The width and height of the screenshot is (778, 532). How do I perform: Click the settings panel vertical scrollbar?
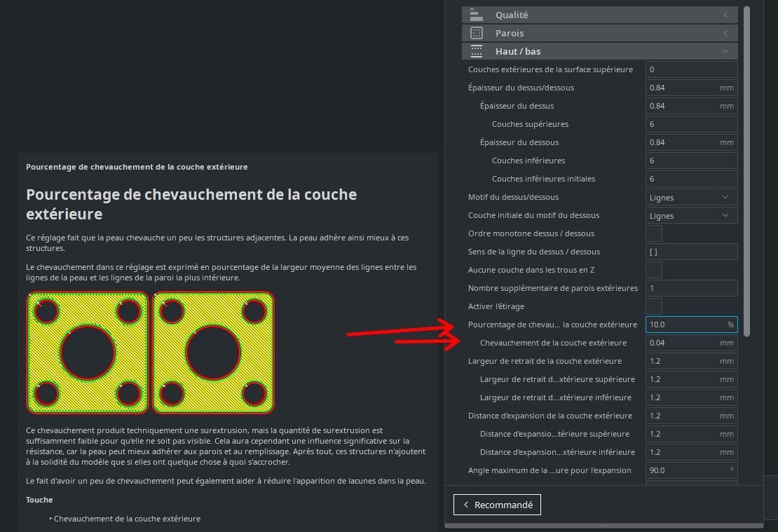pyautogui.click(x=746, y=171)
